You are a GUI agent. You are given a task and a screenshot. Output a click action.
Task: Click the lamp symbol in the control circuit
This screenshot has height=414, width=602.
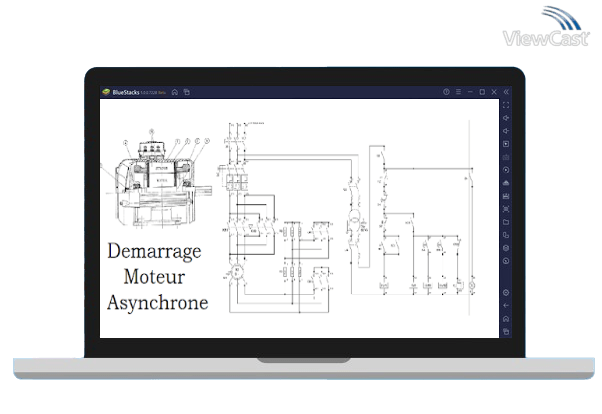pos(472,285)
